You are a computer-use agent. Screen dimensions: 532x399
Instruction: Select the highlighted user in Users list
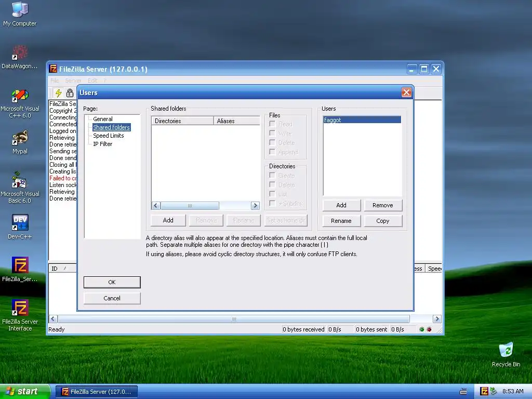362,120
